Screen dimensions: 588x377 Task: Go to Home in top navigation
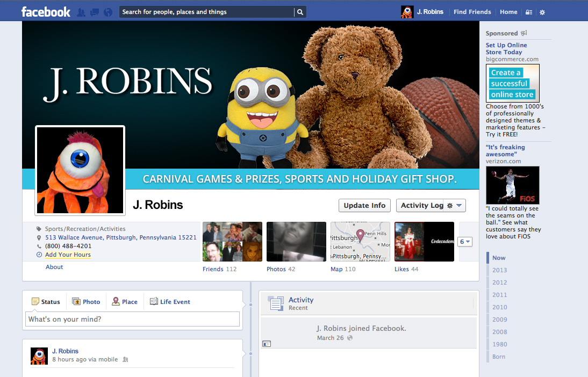(508, 12)
